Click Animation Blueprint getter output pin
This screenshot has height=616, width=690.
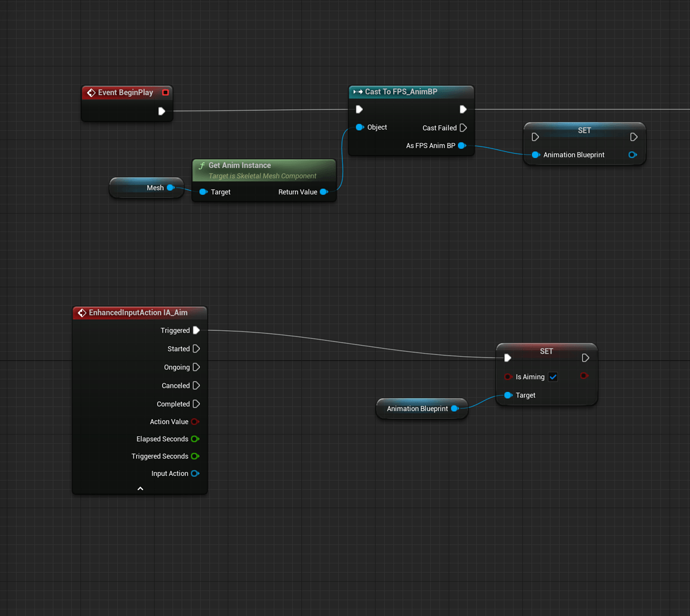[455, 409]
